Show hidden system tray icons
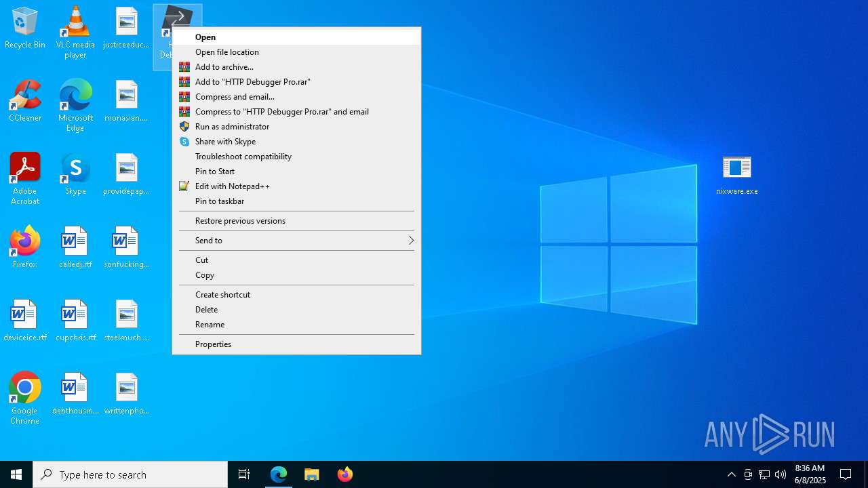The image size is (868, 488). [732, 474]
